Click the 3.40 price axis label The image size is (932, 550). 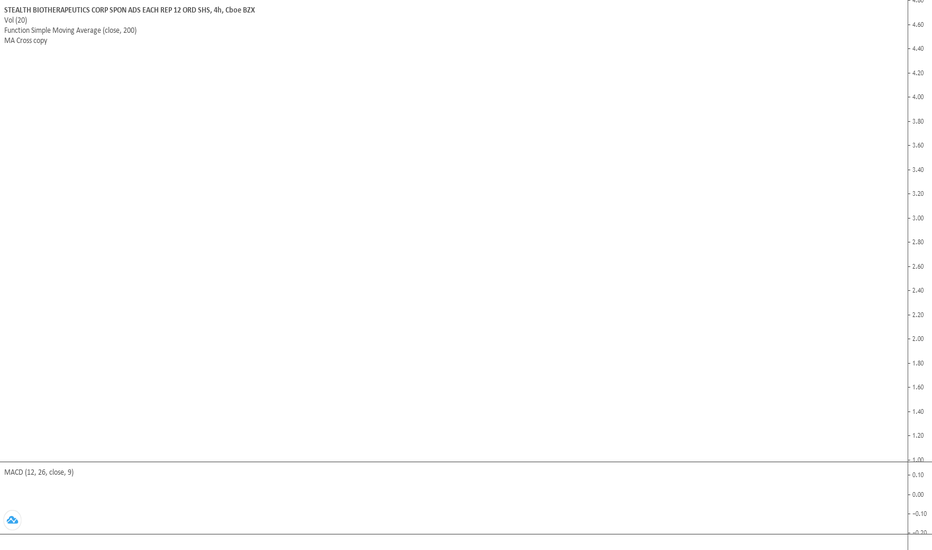(x=918, y=169)
